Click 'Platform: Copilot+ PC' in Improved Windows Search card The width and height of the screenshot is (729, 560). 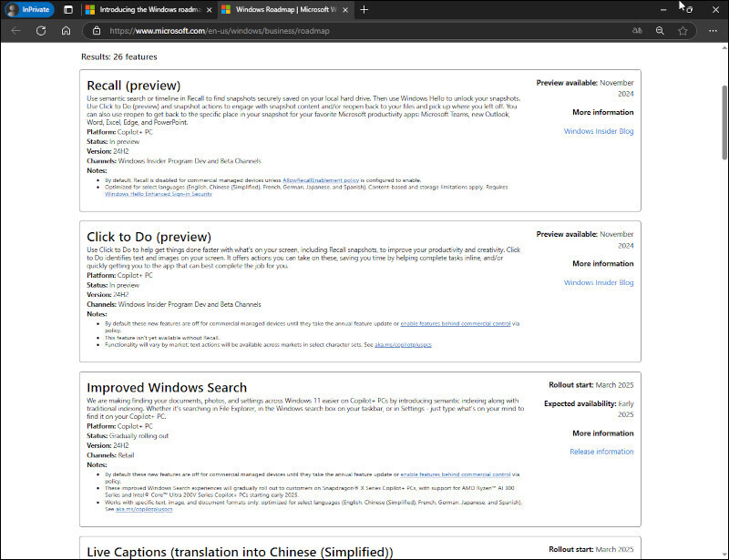point(119,426)
